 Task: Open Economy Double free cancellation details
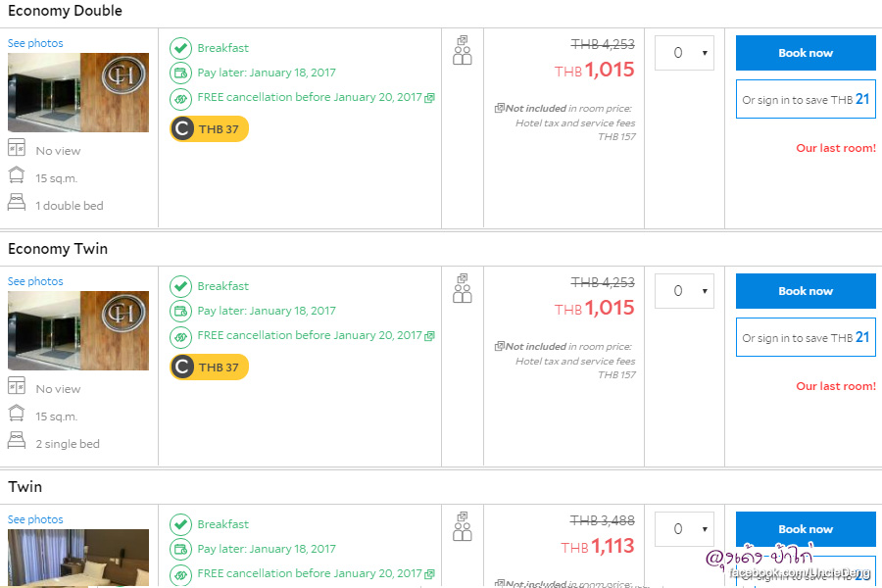point(309,97)
